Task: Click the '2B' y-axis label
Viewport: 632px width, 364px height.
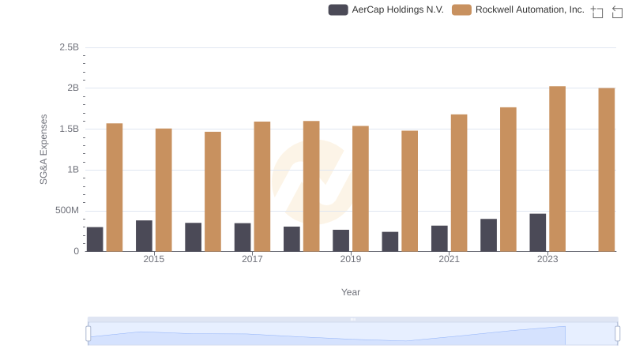Action: click(73, 88)
